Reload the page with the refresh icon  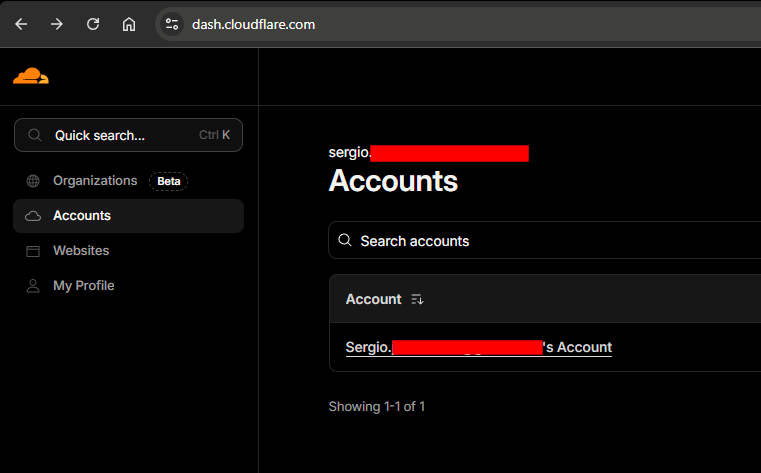[x=93, y=24]
